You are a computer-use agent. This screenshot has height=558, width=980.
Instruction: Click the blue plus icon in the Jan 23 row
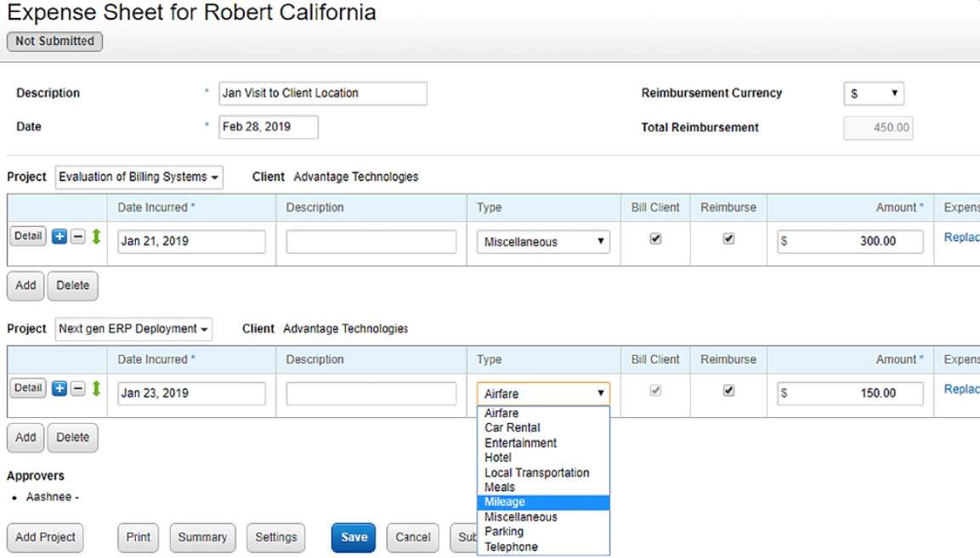tap(59, 389)
